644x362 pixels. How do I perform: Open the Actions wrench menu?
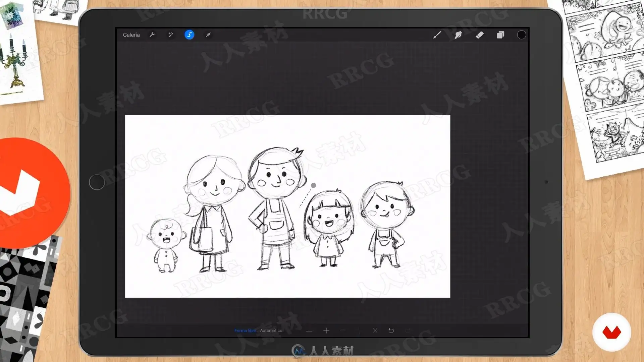[x=152, y=35]
